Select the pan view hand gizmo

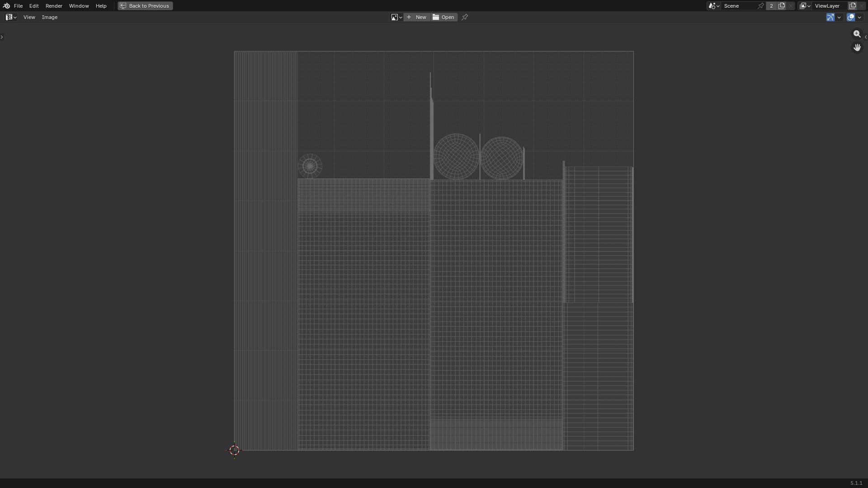click(857, 47)
